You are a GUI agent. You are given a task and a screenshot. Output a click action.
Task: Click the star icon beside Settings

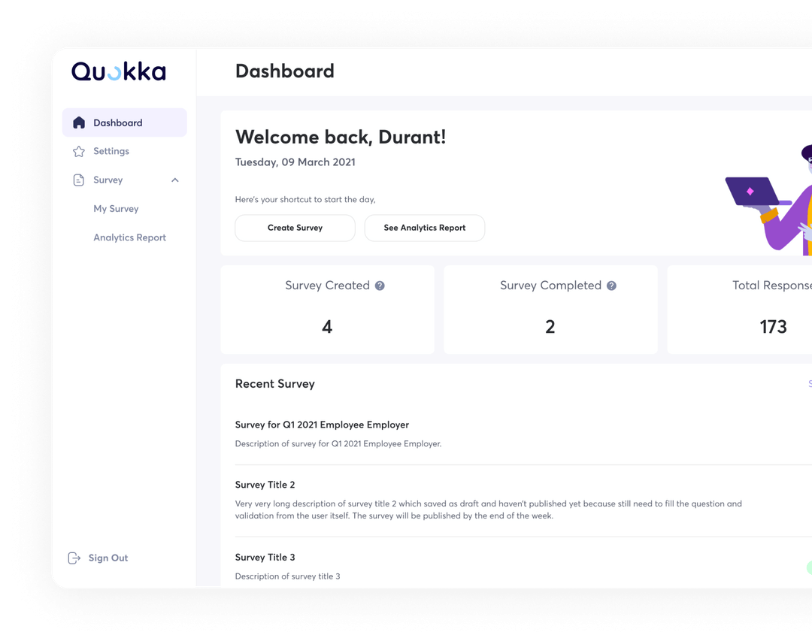tap(78, 151)
